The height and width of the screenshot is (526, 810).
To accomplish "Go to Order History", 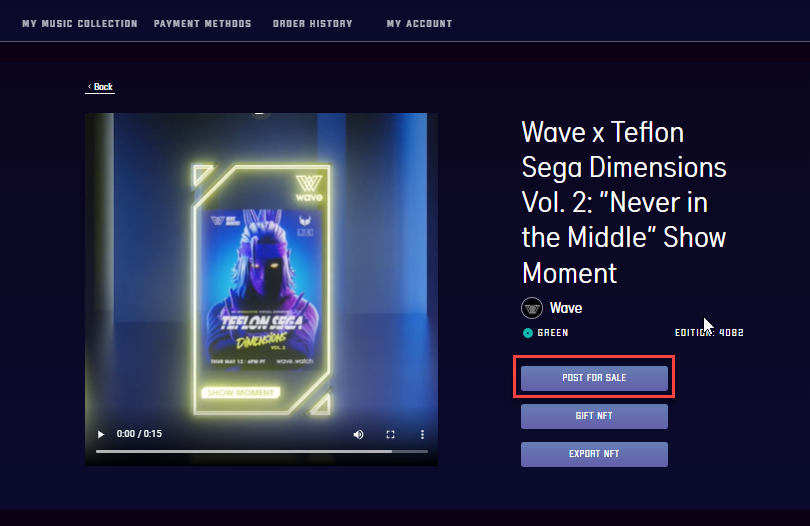I will [x=313, y=24].
